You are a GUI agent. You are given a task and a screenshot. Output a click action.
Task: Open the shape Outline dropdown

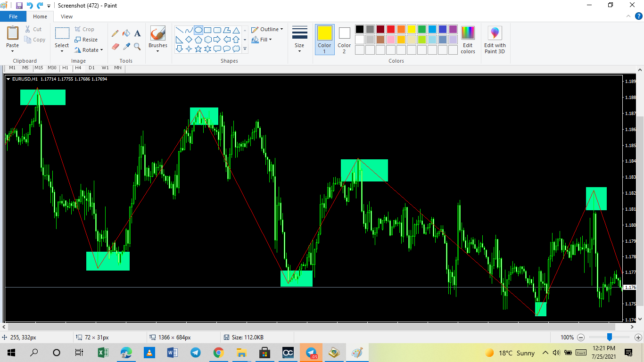click(267, 29)
